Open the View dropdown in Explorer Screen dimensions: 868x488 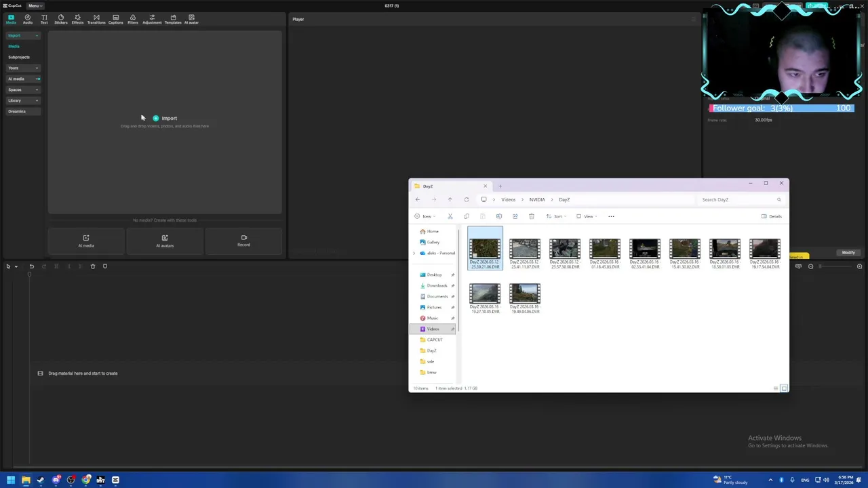[587, 216]
